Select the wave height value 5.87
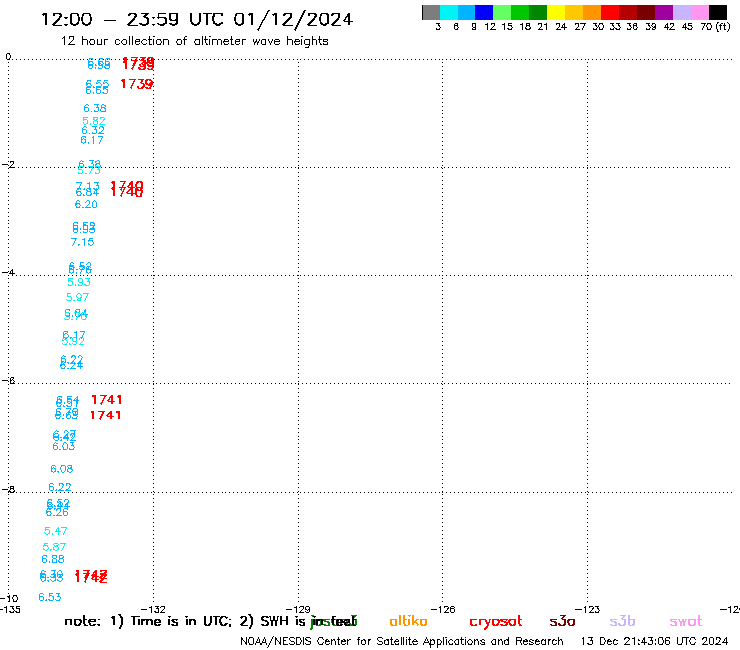740x650 pixels. [x=54, y=547]
